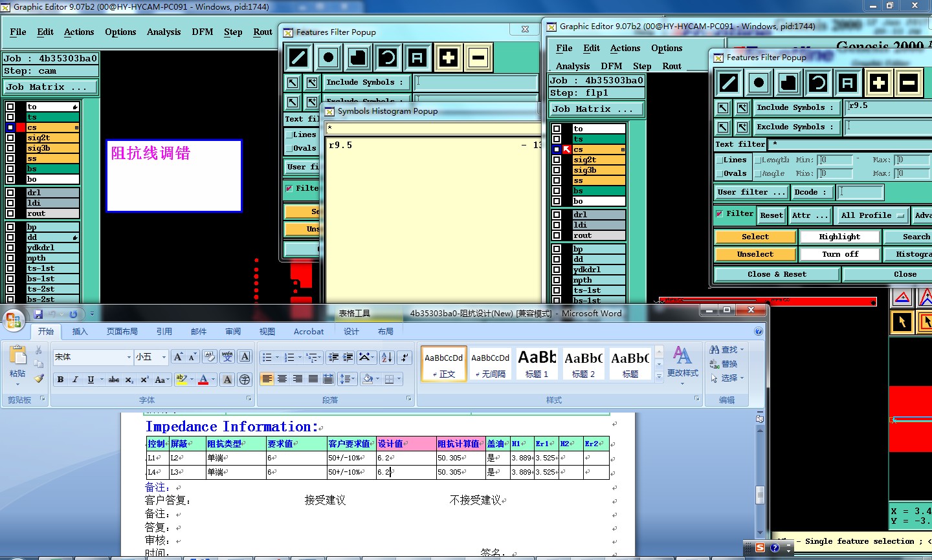Switch to 插入 ribbon tab
The width and height of the screenshot is (932, 560).
click(80, 331)
